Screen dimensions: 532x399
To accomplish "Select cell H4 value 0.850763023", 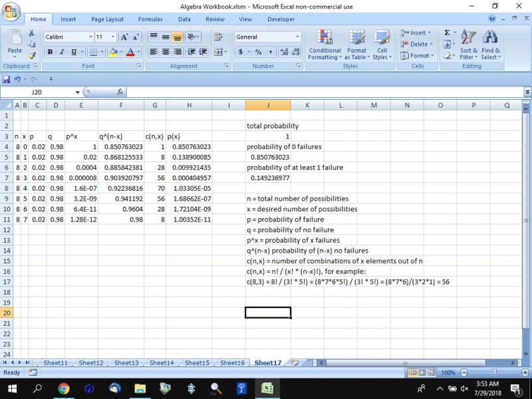I will click(189, 147).
